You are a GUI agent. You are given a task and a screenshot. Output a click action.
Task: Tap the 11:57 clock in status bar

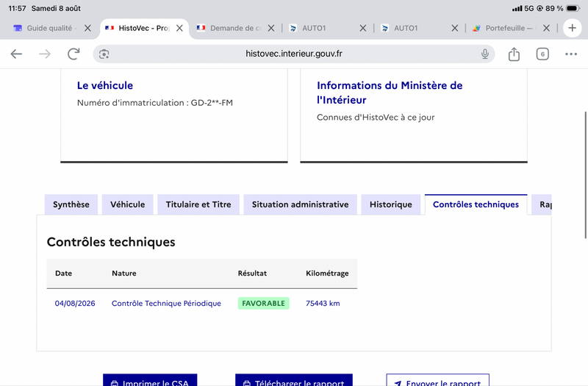(17, 8)
